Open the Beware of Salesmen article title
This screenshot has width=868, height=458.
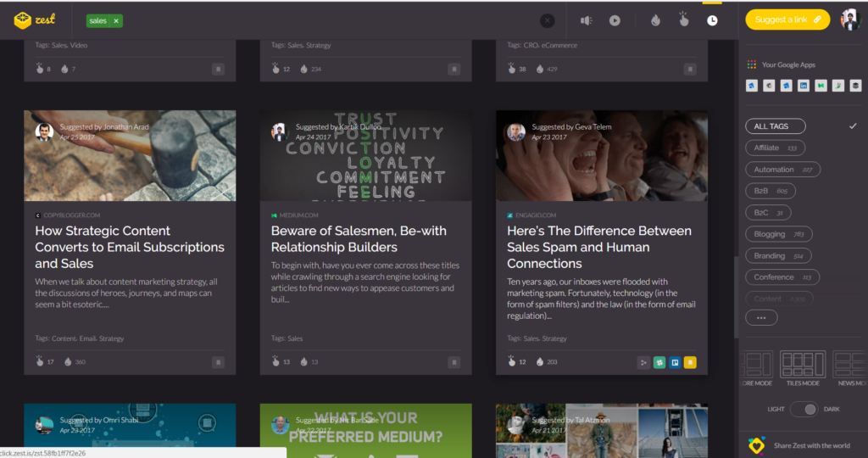(359, 238)
